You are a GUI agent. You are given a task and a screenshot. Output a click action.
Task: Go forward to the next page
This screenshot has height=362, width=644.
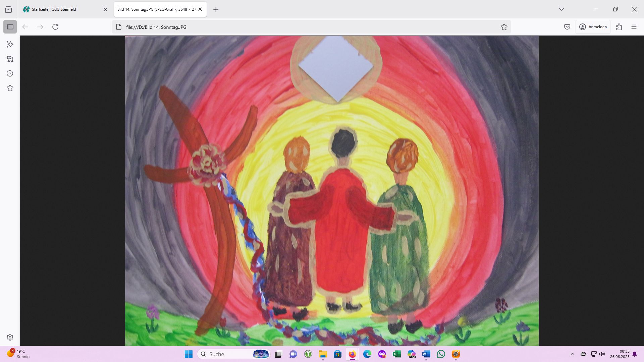click(40, 27)
